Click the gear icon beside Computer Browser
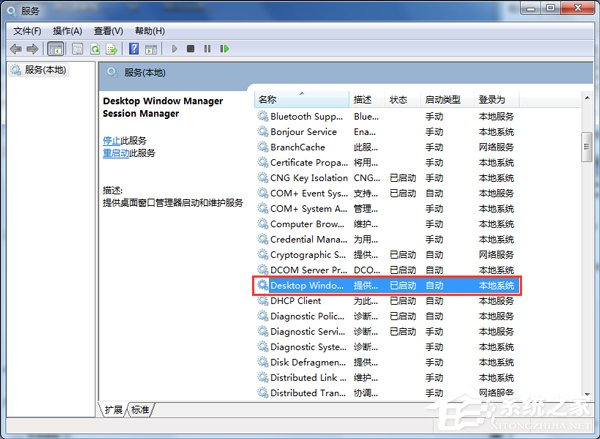The height and width of the screenshot is (439, 600). click(263, 224)
